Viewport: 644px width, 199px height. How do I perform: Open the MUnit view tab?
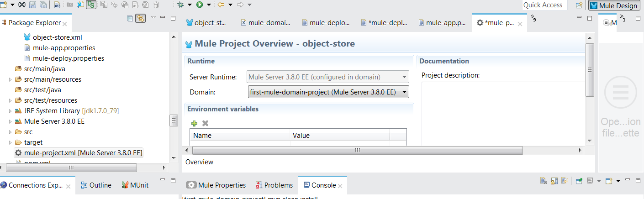coord(135,185)
